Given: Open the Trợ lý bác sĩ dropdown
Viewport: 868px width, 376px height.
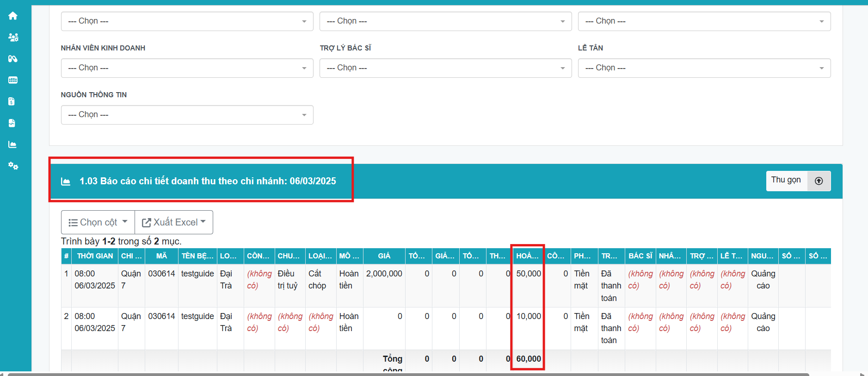Looking at the screenshot, I should (x=445, y=68).
